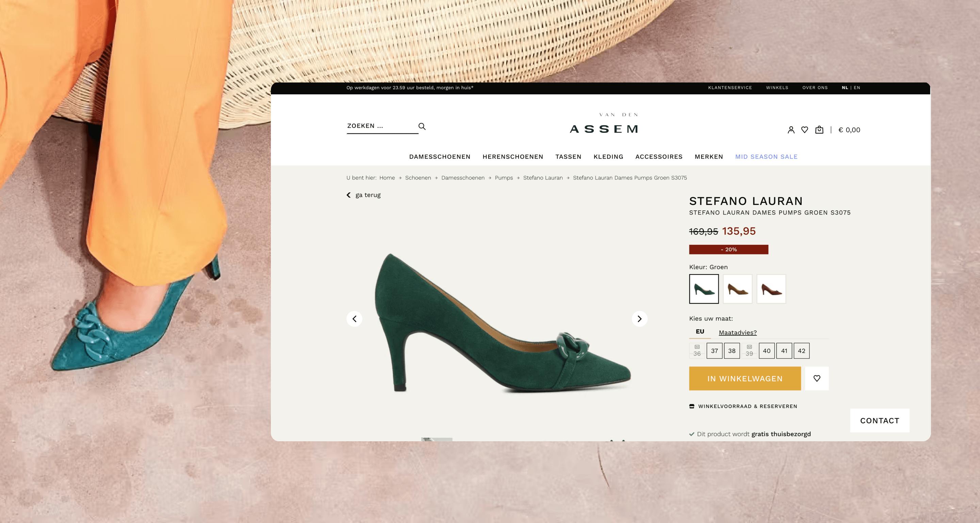This screenshot has height=523, width=980.
Task: Select shoe size 40
Action: [767, 351]
